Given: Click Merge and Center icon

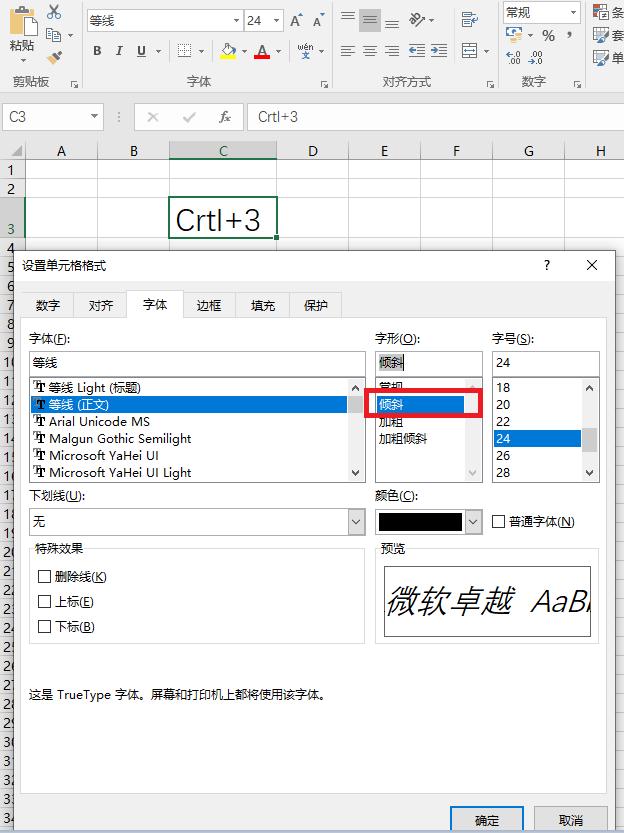Looking at the screenshot, I should 469,51.
